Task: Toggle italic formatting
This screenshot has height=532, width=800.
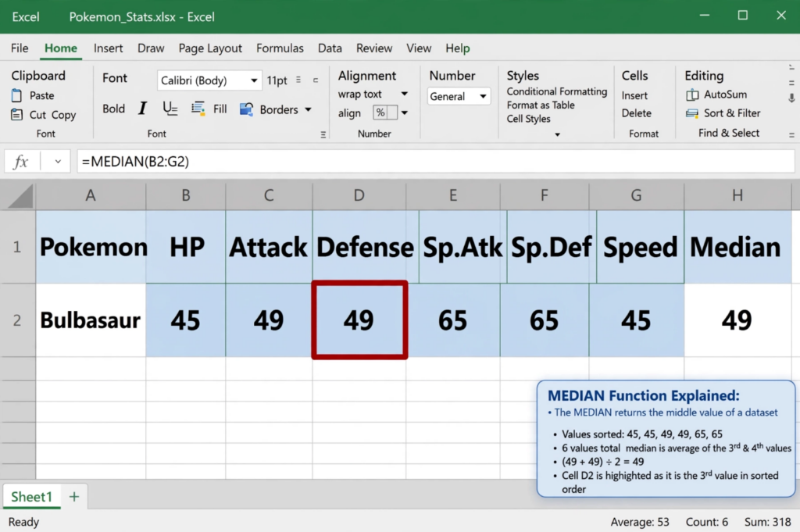Action: (x=142, y=109)
